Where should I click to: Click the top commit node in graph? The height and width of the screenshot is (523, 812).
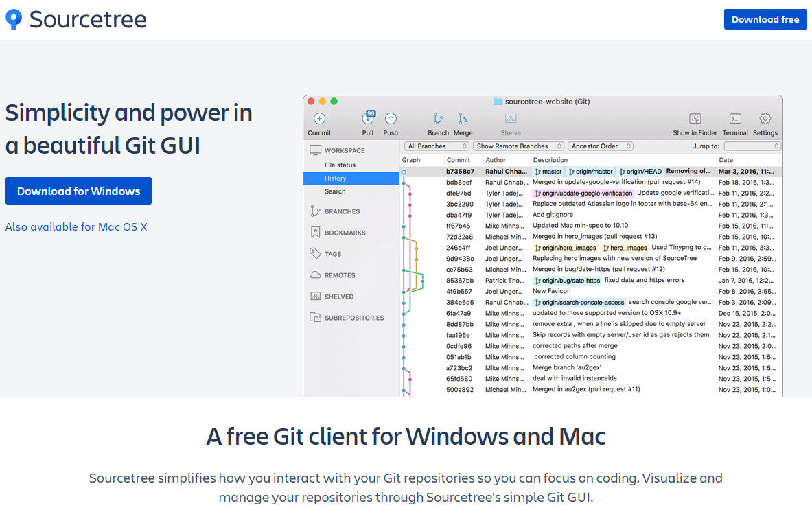[404, 172]
